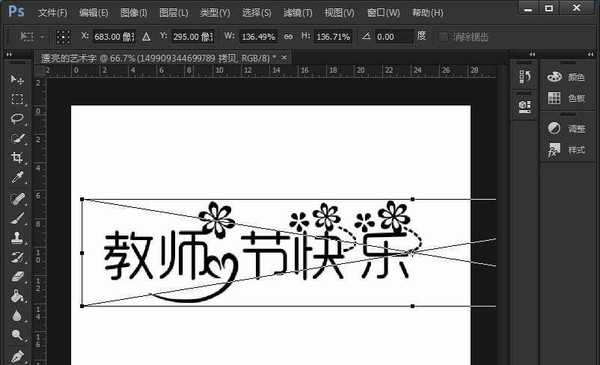This screenshot has width=600, height=365.
Task: Open the Type (类型) menu
Action: tap(215, 13)
